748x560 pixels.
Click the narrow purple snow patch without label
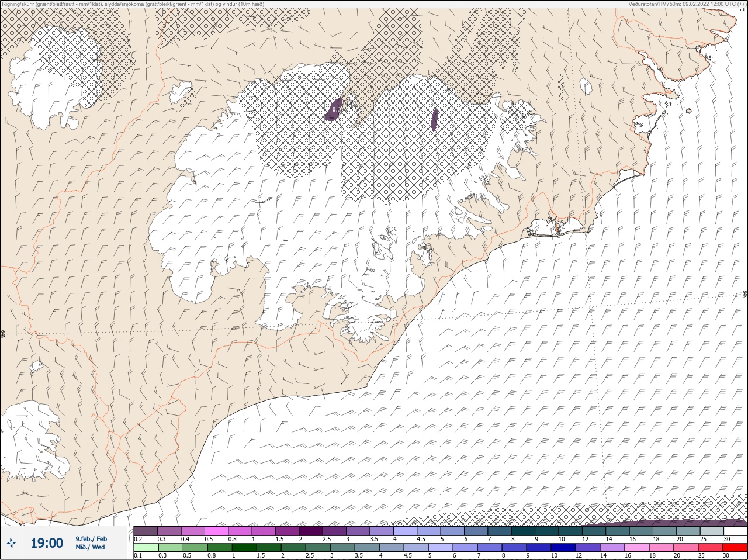pyautogui.click(x=435, y=119)
